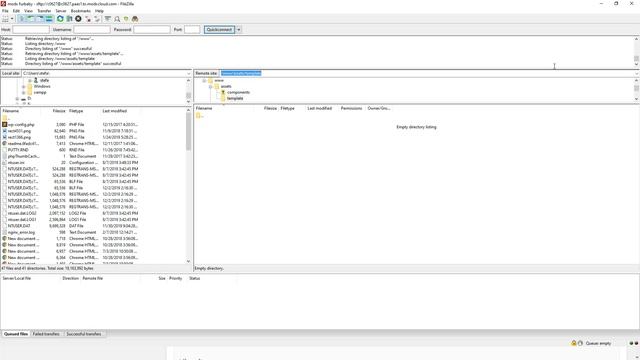Open the Remote site path dropdown
Image resolution: width=640 pixels, height=360 pixels.
pos(637,73)
